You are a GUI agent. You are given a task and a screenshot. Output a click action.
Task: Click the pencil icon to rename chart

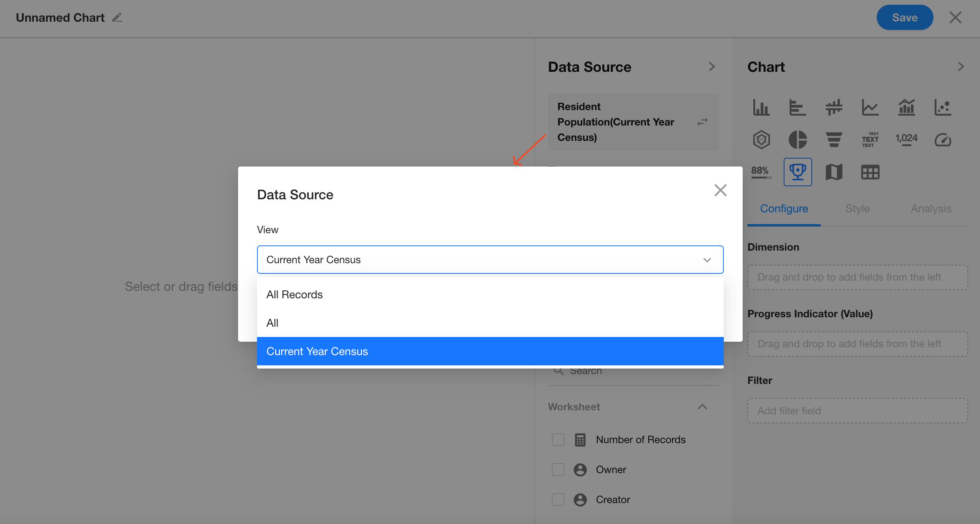coord(117,18)
